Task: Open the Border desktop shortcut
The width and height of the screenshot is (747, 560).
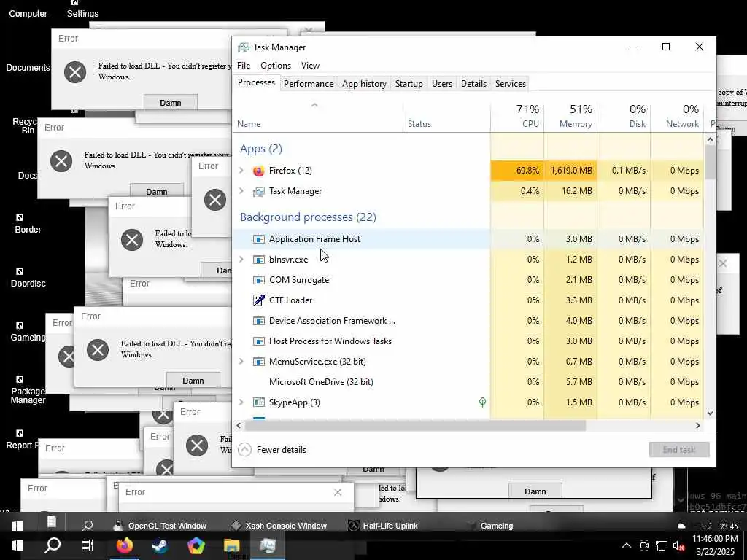Action: (x=28, y=224)
